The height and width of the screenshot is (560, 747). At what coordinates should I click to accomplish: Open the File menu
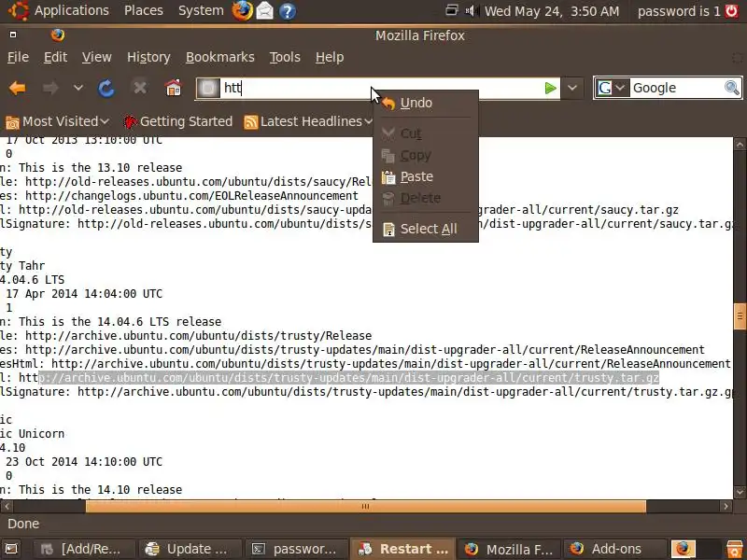tap(18, 57)
